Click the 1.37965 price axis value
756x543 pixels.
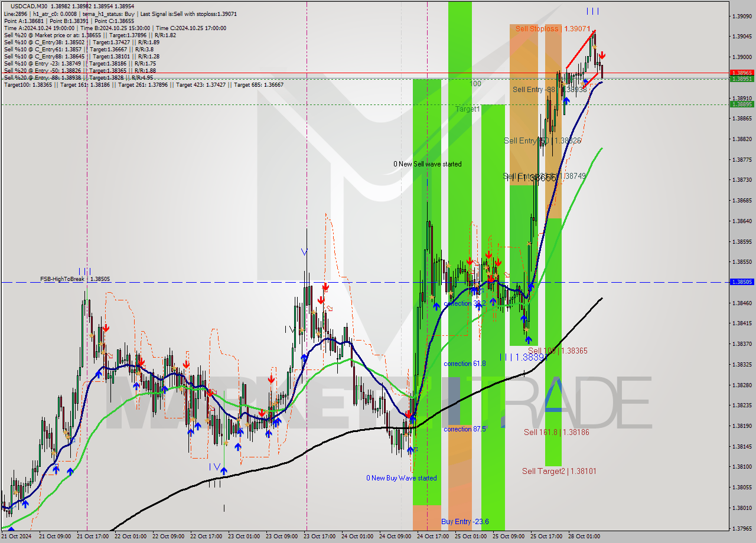click(x=741, y=529)
